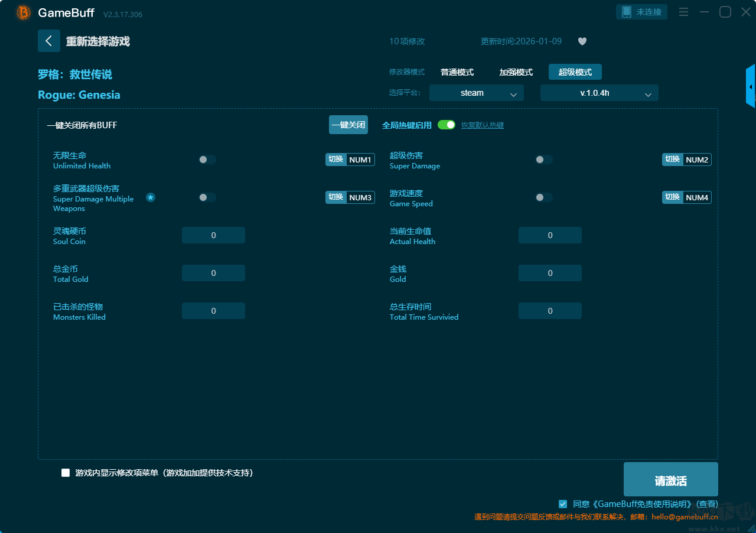756x533 pixels.
Task: Click the heart favorite icon
Action: [582, 41]
